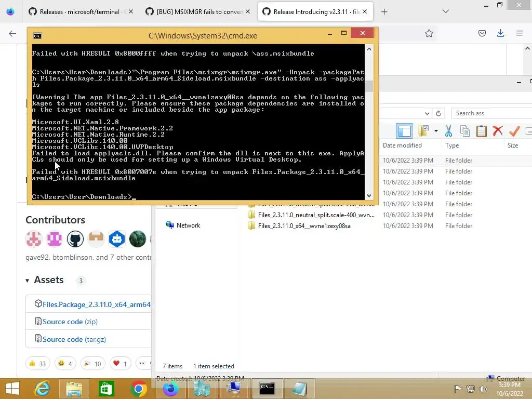The height and width of the screenshot is (399, 532).
Task: Toggle the preview pane layout icon
Action: [x=404, y=131]
